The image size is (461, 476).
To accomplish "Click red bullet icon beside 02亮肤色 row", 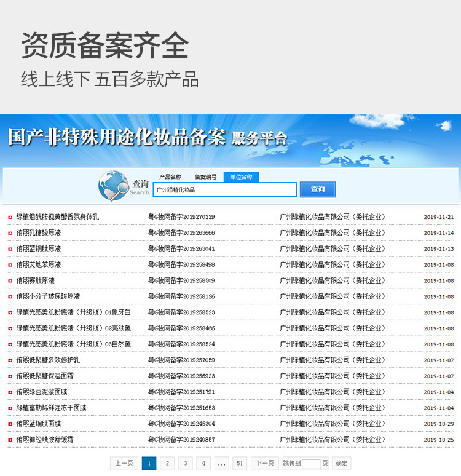I will click(x=10, y=328).
